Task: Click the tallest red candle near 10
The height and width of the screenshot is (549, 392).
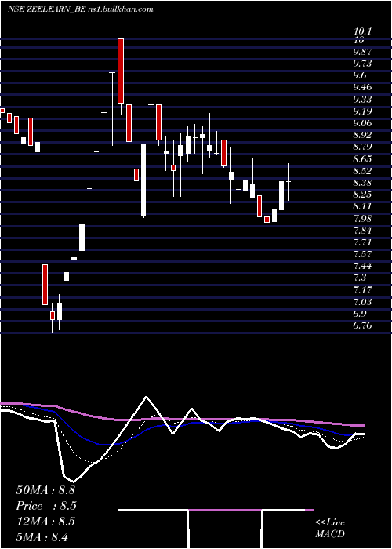Action: tap(121, 71)
